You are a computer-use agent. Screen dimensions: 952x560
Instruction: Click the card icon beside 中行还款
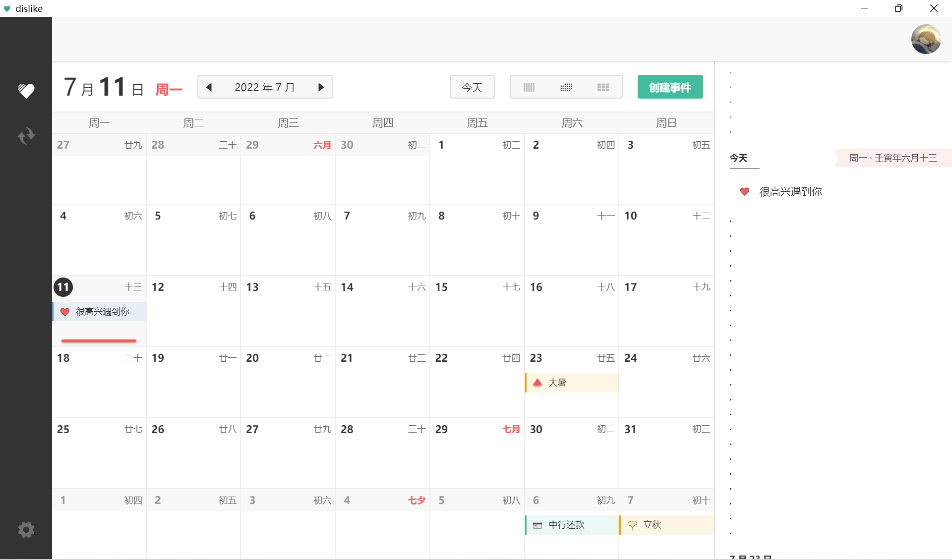[x=537, y=525]
